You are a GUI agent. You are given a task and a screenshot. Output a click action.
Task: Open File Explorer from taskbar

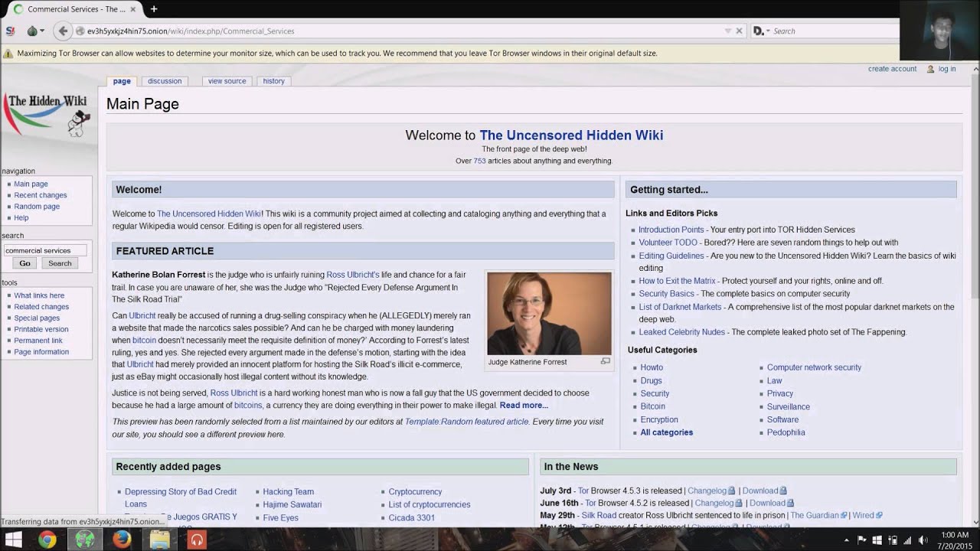click(x=159, y=540)
